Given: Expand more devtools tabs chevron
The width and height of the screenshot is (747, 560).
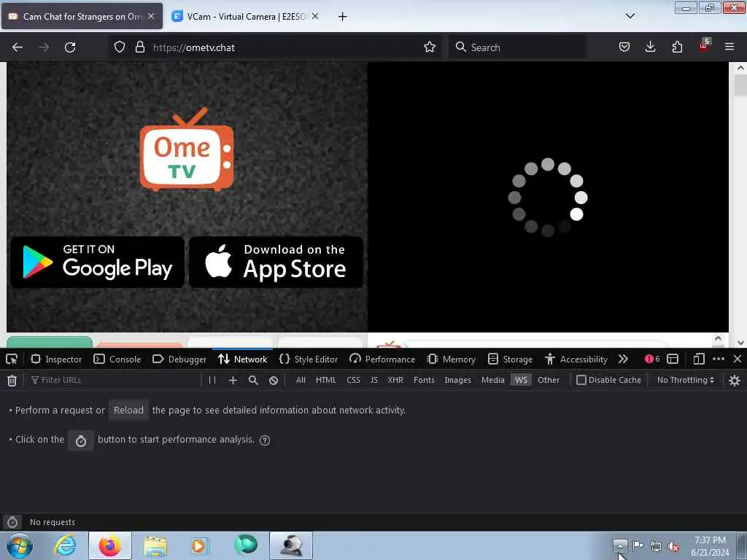Looking at the screenshot, I should 623,359.
